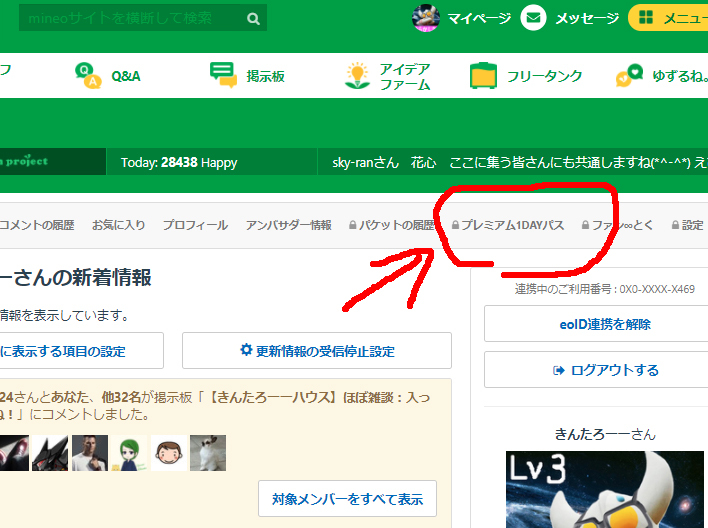Image resolution: width=708 pixels, height=528 pixels.
Task: Click 更新情報の受信停止設定 button
Action: (x=317, y=351)
